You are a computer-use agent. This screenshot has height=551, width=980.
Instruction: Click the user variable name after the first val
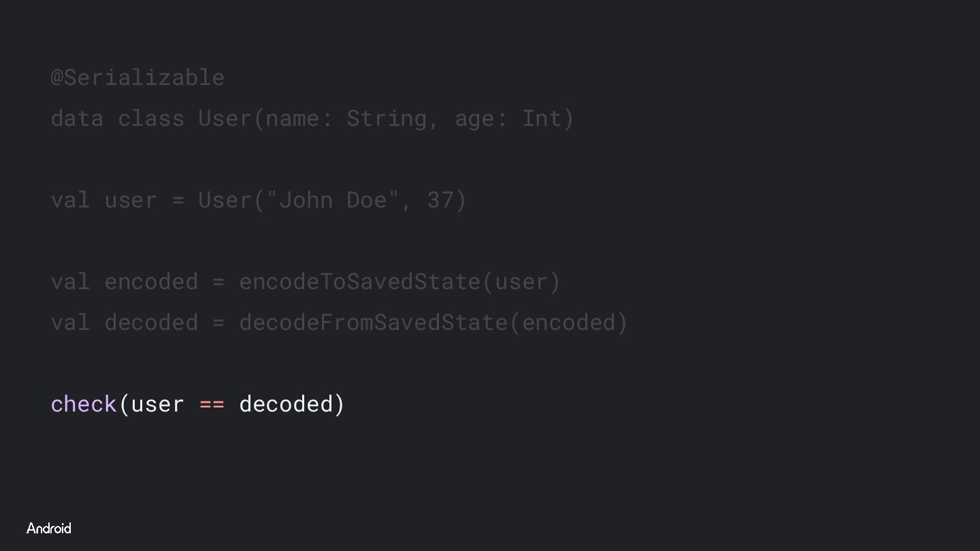pos(131,200)
